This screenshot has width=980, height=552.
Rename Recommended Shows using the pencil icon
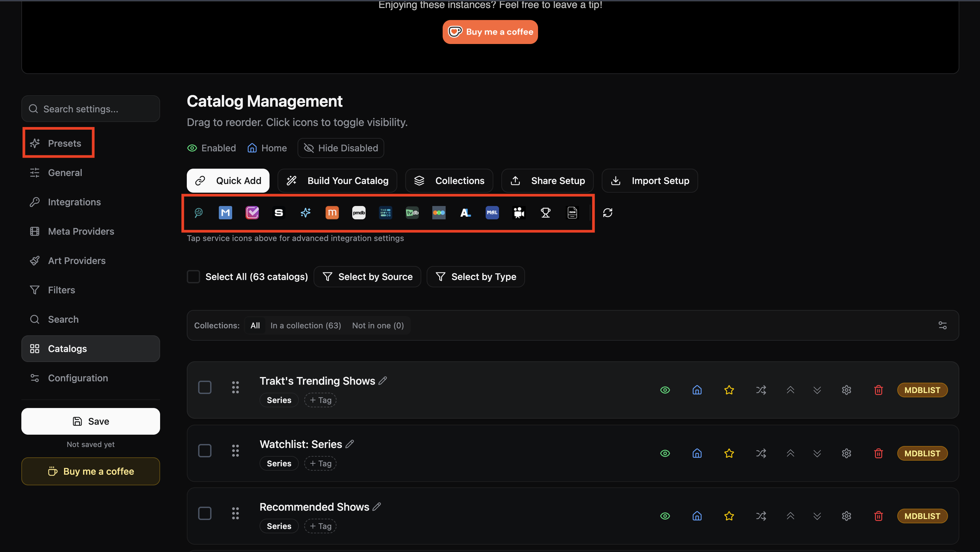[377, 507]
